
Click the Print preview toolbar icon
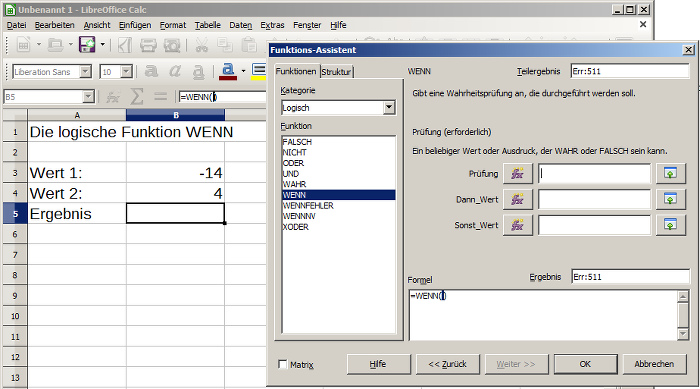pyautogui.click(x=172, y=45)
